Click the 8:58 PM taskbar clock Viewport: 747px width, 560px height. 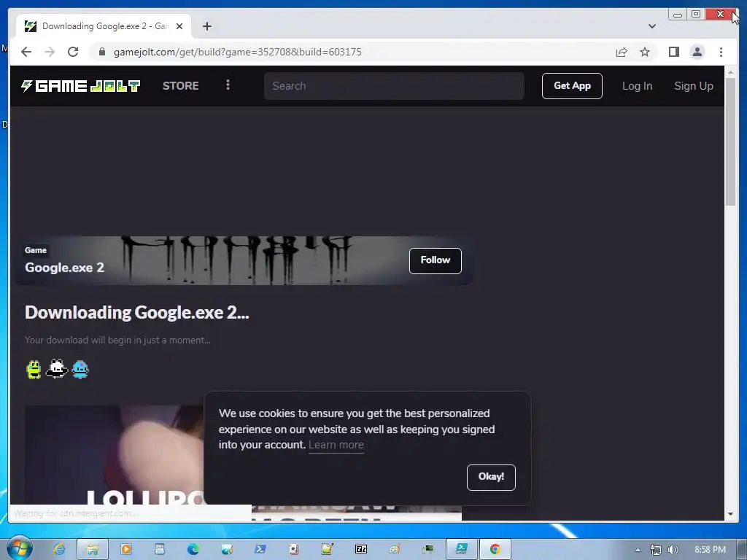coord(710,550)
